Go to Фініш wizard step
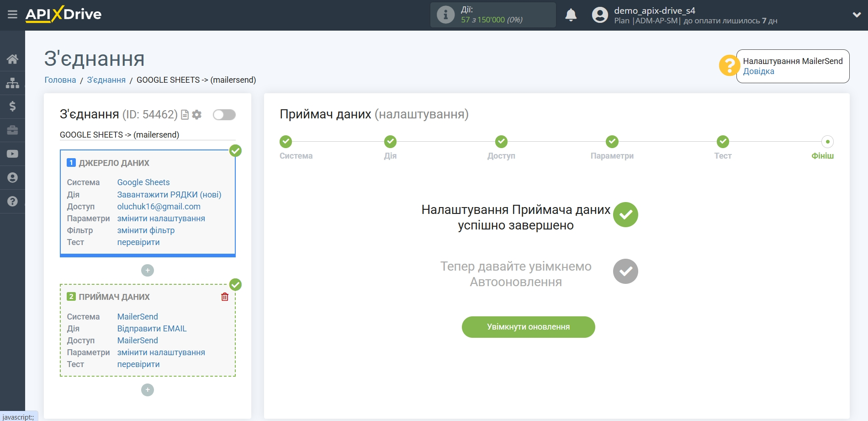The width and height of the screenshot is (868, 421). (x=827, y=142)
